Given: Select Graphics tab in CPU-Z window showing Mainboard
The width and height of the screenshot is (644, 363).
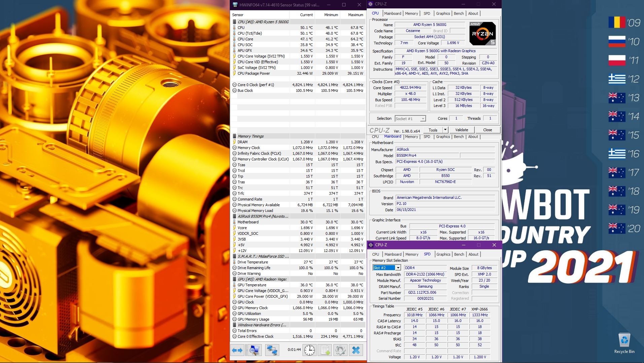Looking at the screenshot, I should click(443, 137).
